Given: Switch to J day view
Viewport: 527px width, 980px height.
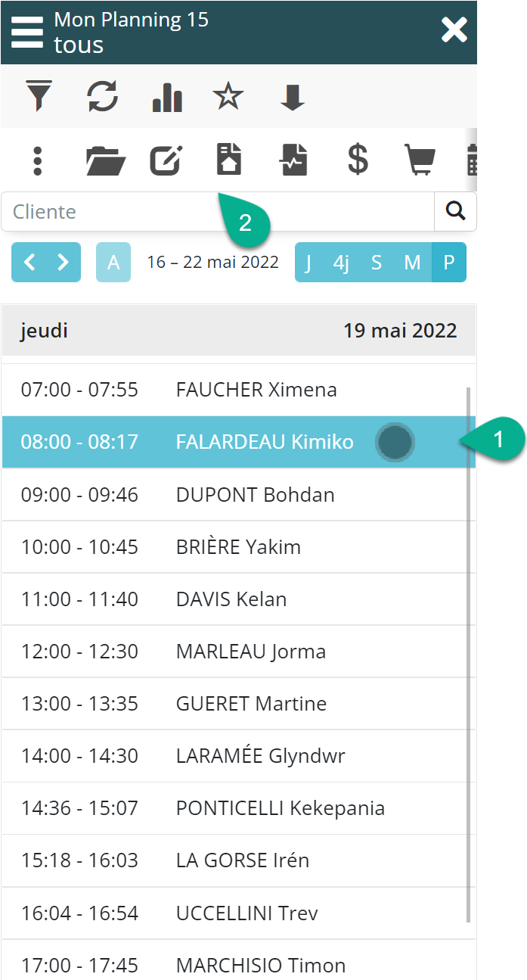Looking at the screenshot, I should click(x=308, y=263).
